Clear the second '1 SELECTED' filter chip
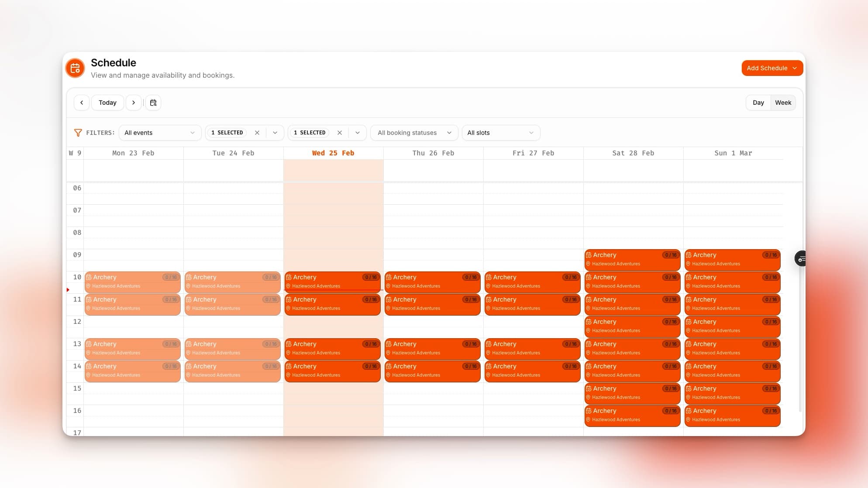The height and width of the screenshot is (488, 868). tap(340, 132)
